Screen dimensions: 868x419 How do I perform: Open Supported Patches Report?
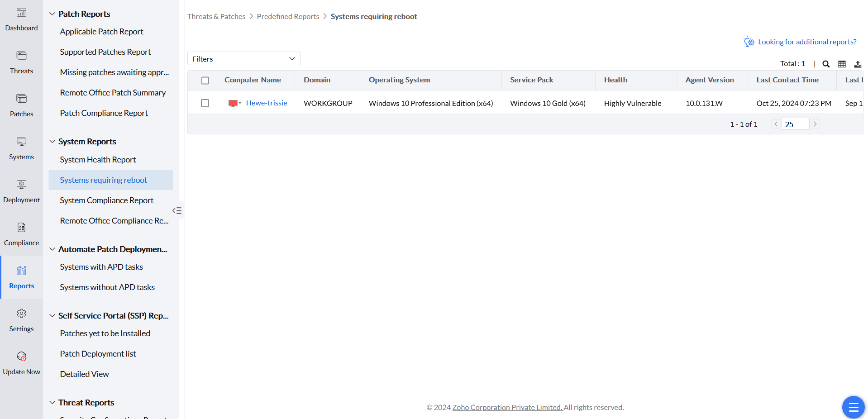tap(105, 52)
